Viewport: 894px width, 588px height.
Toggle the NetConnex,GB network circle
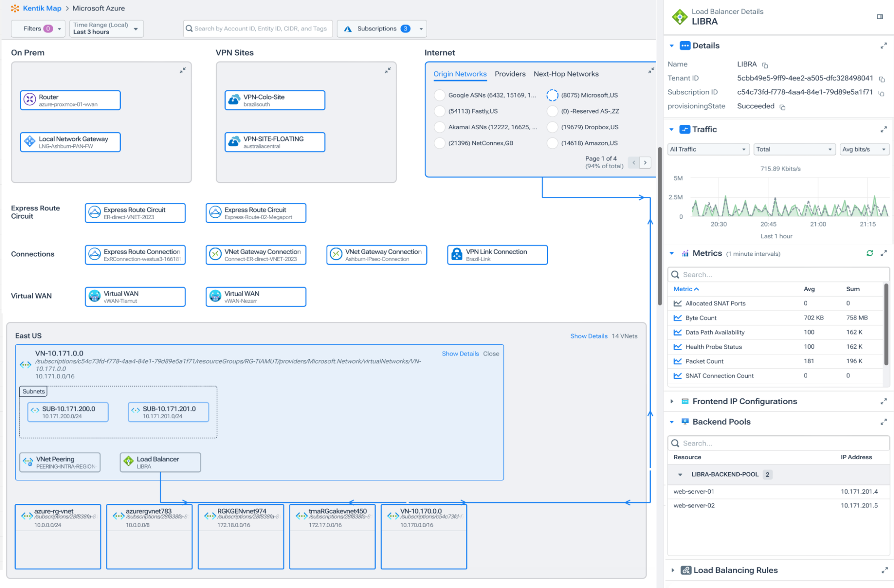[x=440, y=143]
